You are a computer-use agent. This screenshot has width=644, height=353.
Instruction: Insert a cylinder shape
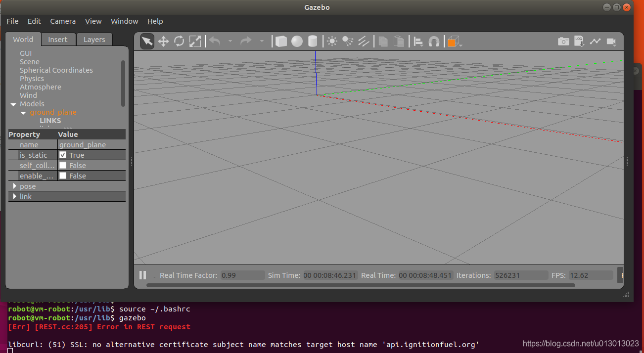coord(313,42)
